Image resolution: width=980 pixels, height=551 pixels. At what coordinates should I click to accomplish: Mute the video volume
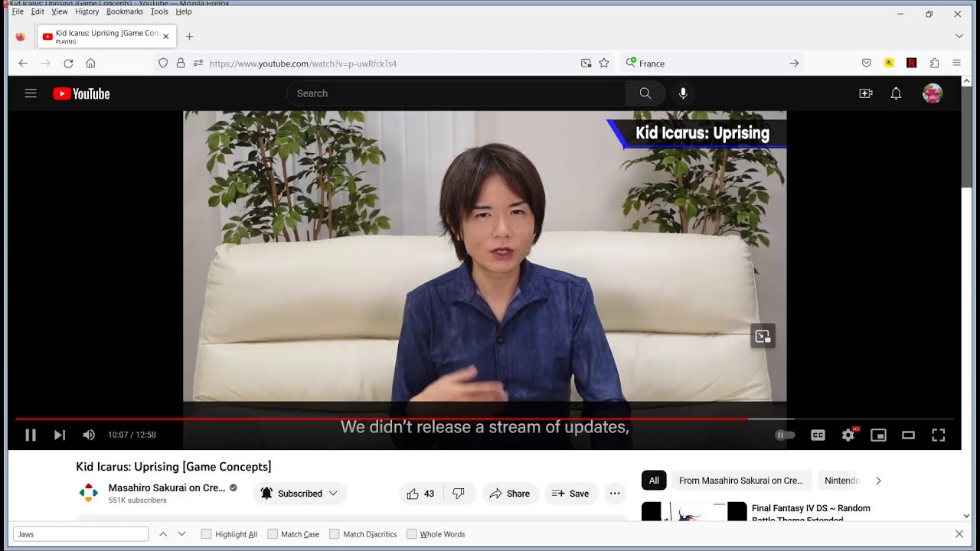click(89, 435)
